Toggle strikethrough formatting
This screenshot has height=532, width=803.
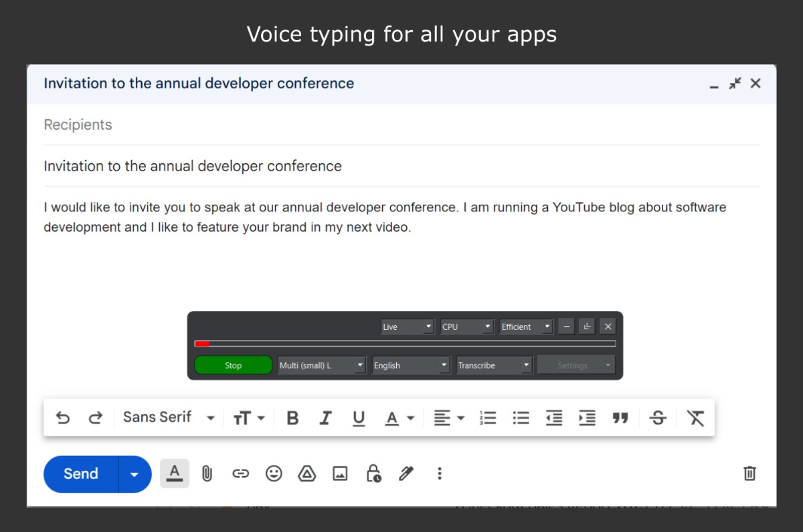[x=658, y=418]
